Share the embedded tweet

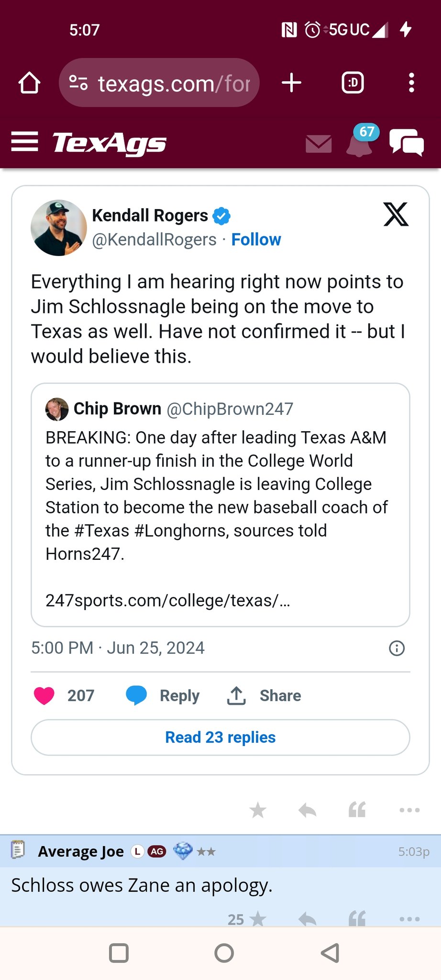click(264, 695)
